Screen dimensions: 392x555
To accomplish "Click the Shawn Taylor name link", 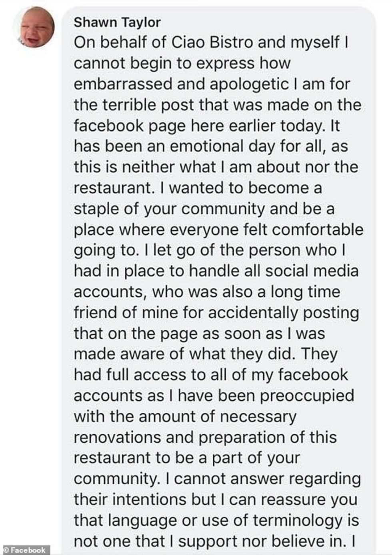I will pyautogui.click(x=117, y=22).
